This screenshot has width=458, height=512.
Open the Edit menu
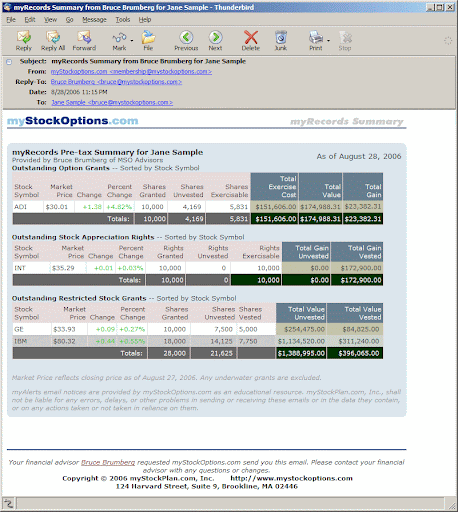click(30, 20)
